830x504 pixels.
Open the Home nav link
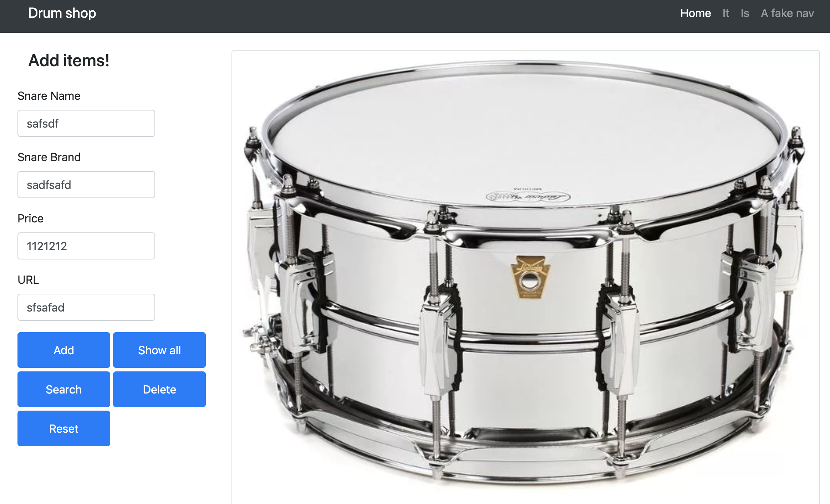coord(696,13)
